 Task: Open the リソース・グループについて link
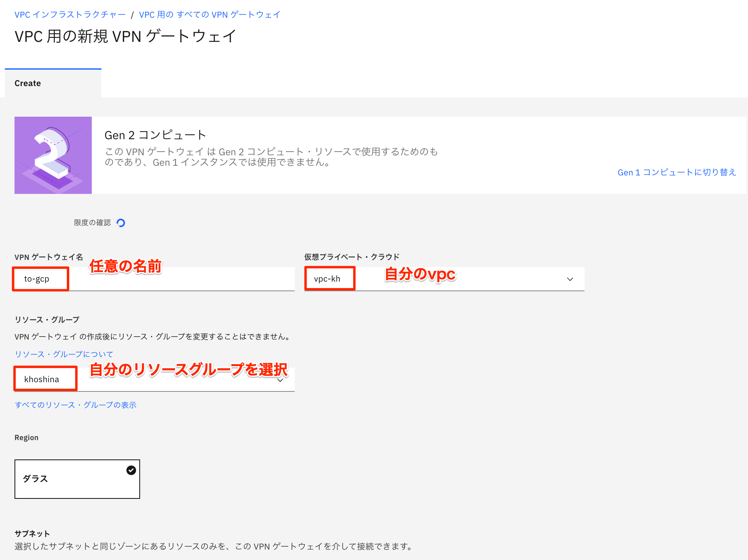coord(63,354)
